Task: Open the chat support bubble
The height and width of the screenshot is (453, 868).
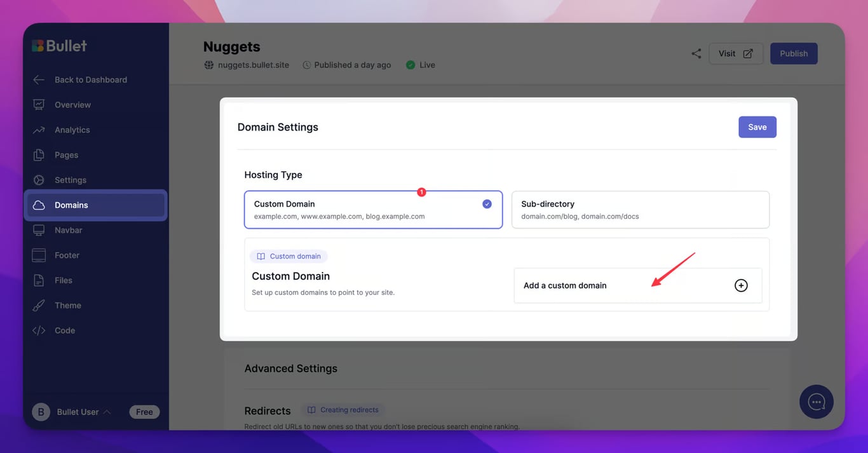Action: [x=816, y=402]
